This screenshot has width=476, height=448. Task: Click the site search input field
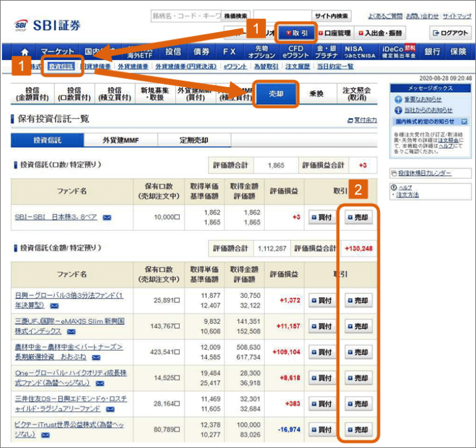click(x=282, y=16)
